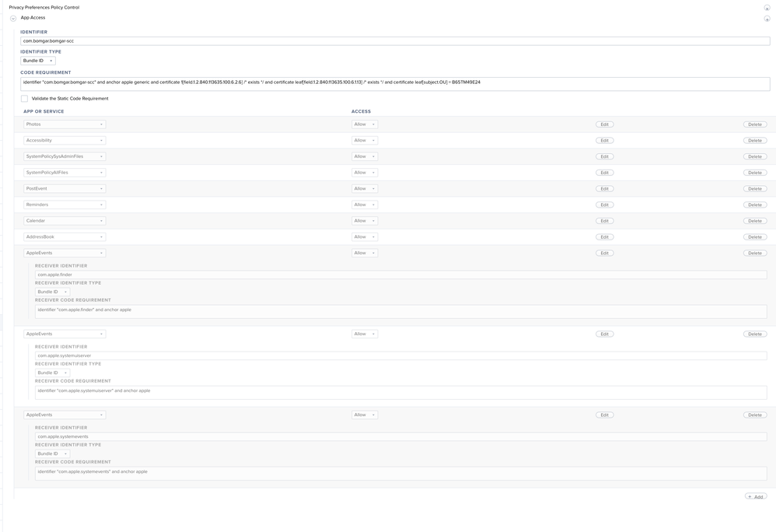
Task: Delete the com.apple.systemevents AppleEvents row
Action: coord(755,415)
